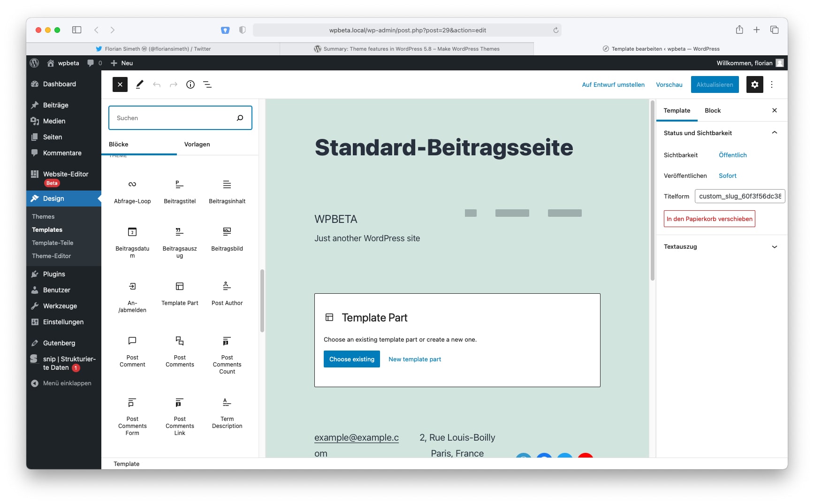The width and height of the screenshot is (814, 504).
Task: Switch to the Vorlagen tab
Action: (197, 145)
